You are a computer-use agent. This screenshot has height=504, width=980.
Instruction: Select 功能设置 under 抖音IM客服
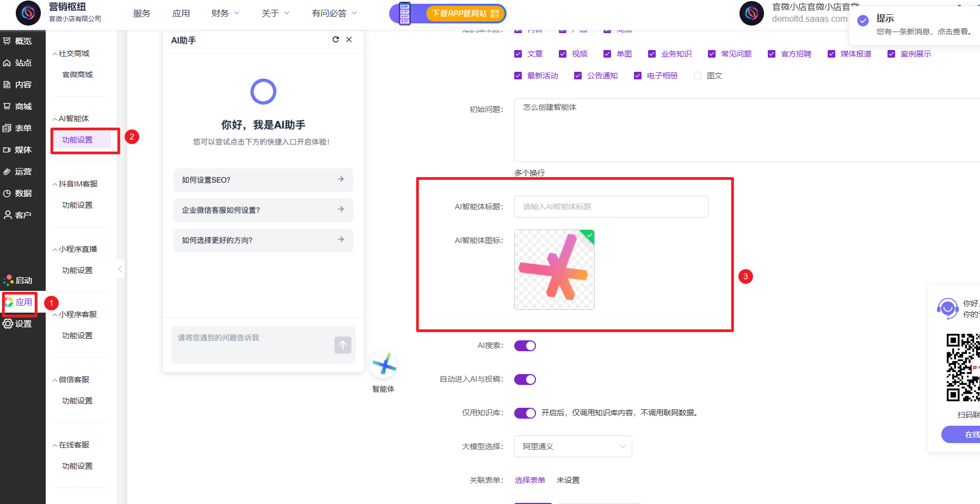coord(77,205)
